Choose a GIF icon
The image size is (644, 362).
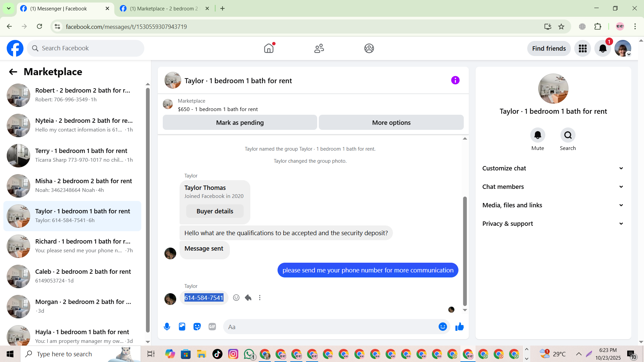(x=212, y=327)
